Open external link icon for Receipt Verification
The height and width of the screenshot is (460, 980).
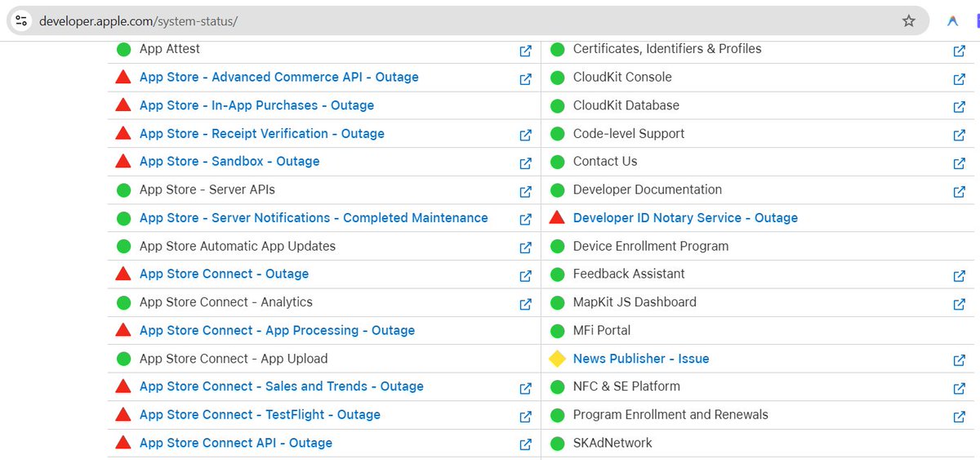[526, 135]
